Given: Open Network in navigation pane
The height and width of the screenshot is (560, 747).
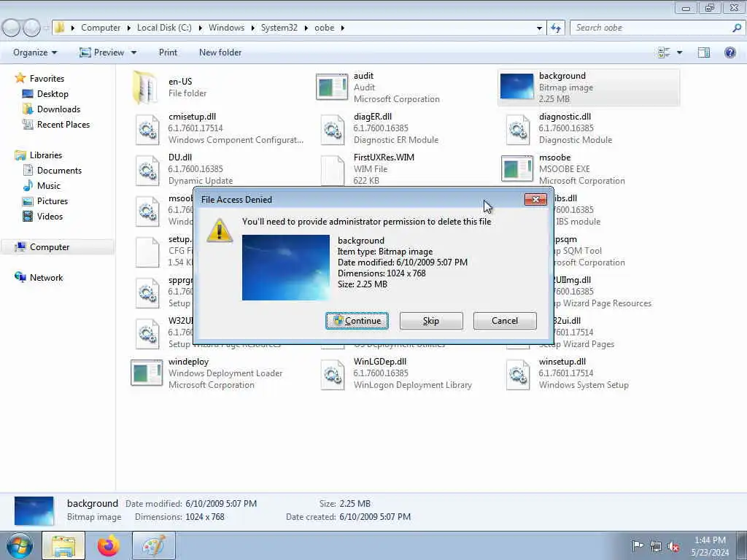Looking at the screenshot, I should (46, 278).
